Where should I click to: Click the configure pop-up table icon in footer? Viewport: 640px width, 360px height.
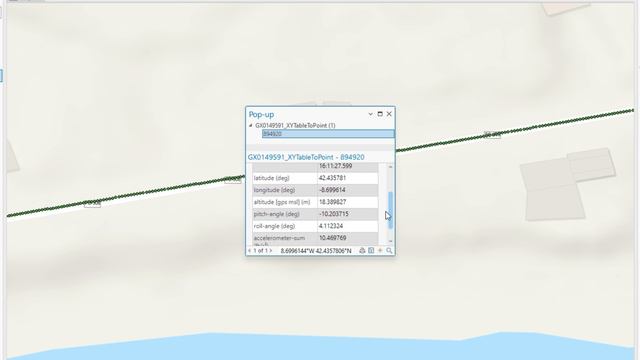(371, 250)
